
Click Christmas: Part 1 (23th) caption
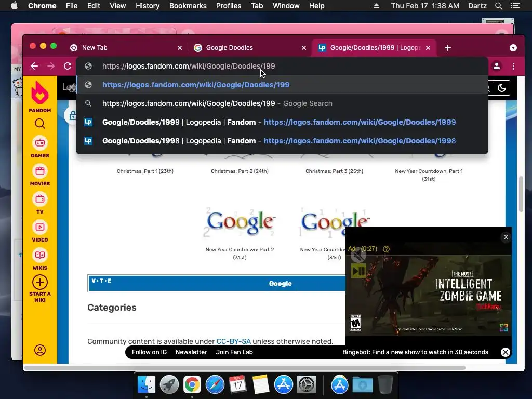point(145,171)
